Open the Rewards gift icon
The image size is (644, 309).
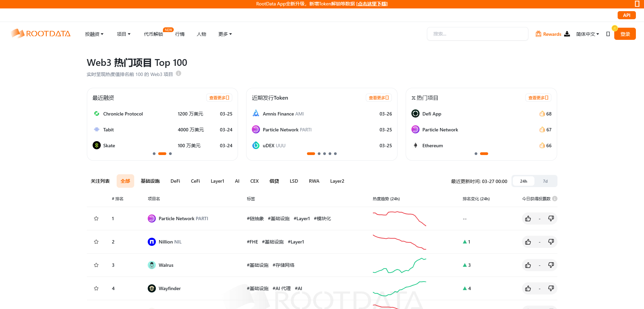point(538,34)
